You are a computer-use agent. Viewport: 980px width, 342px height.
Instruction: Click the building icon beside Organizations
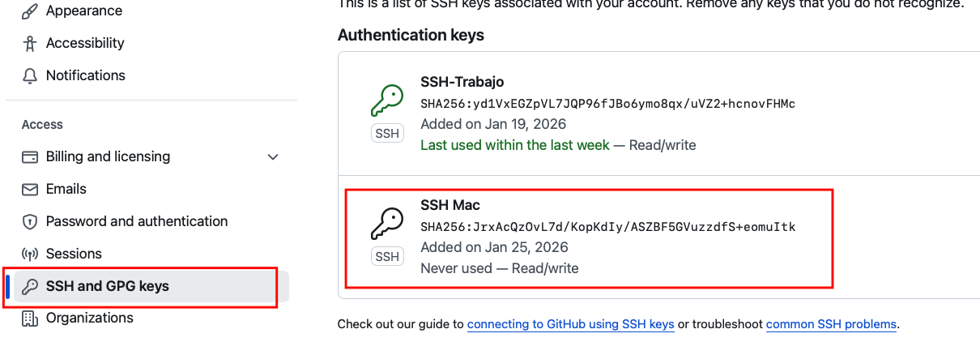tap(30, 318)
